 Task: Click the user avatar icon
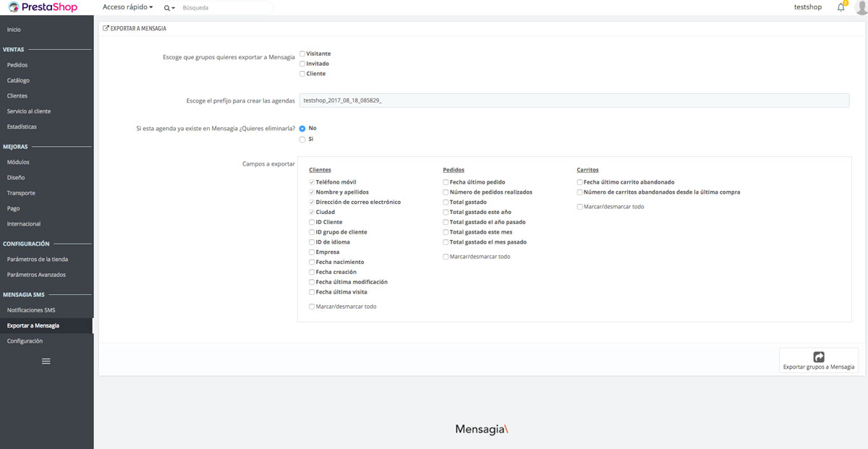860,7
